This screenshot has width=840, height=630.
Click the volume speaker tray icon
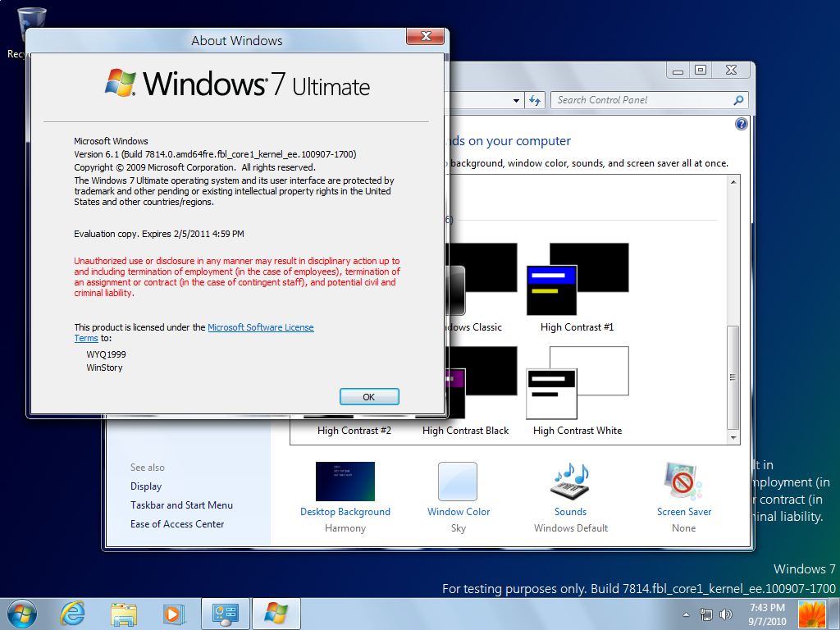(x=726, y=614)
